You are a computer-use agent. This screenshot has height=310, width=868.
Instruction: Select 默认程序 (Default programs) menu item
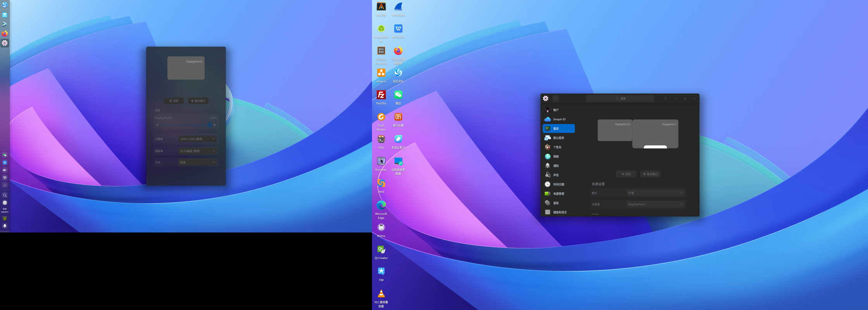[x=558, y=138]
